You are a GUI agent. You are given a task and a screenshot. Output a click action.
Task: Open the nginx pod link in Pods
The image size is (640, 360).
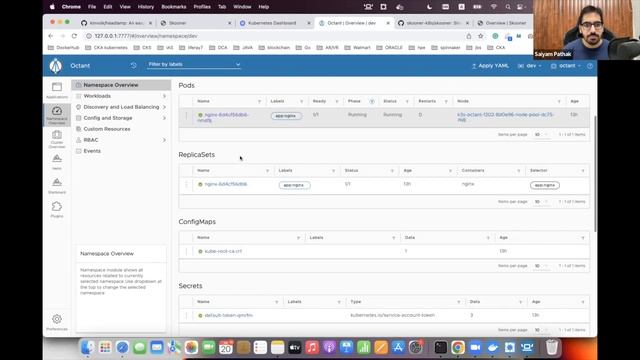pos(223,118)
